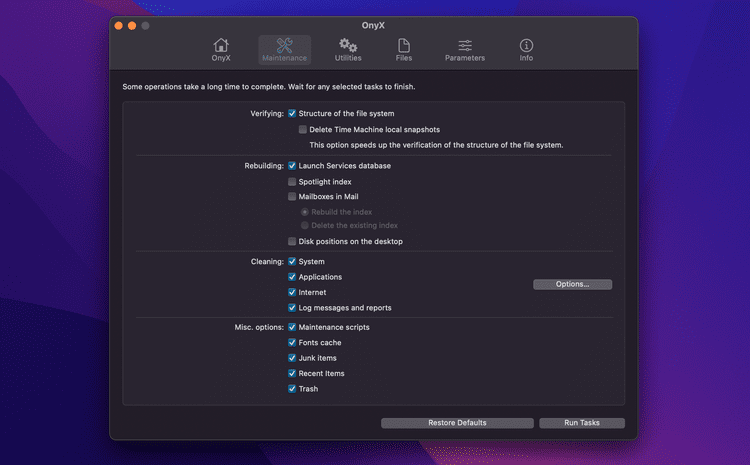Click the "Verifying:" section label
Screen dimensions: 750x465
tap(267, 113)
